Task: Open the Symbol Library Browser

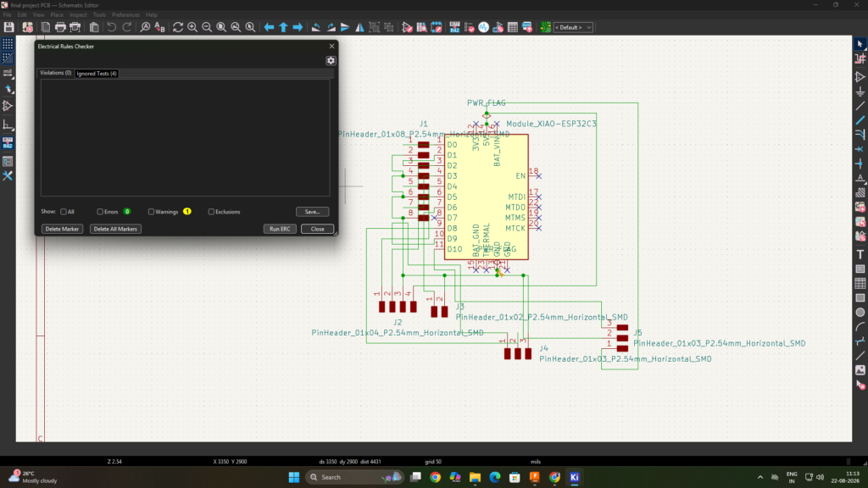Action: pyautogui.click(x=422, y=27)
